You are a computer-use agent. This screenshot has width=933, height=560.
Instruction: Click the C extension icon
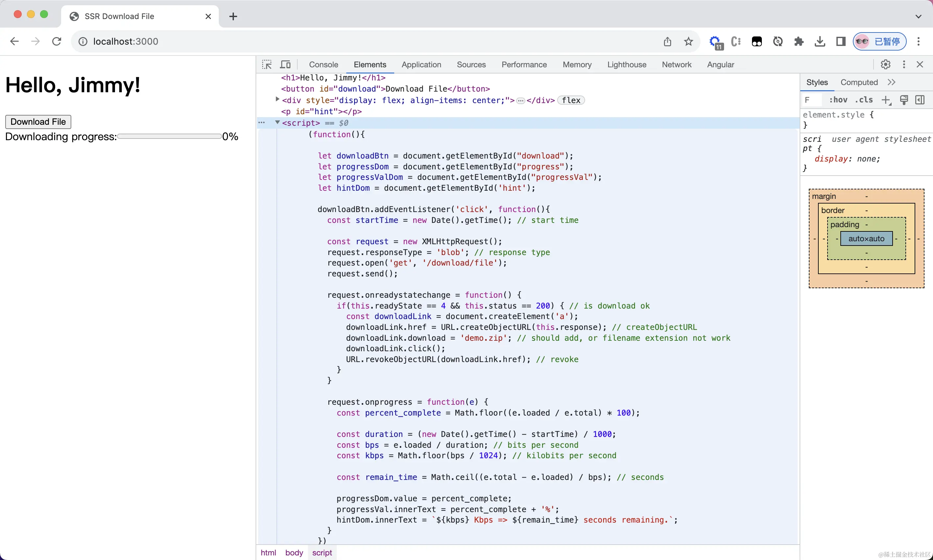pyautogui.click(x=736, y=41)
